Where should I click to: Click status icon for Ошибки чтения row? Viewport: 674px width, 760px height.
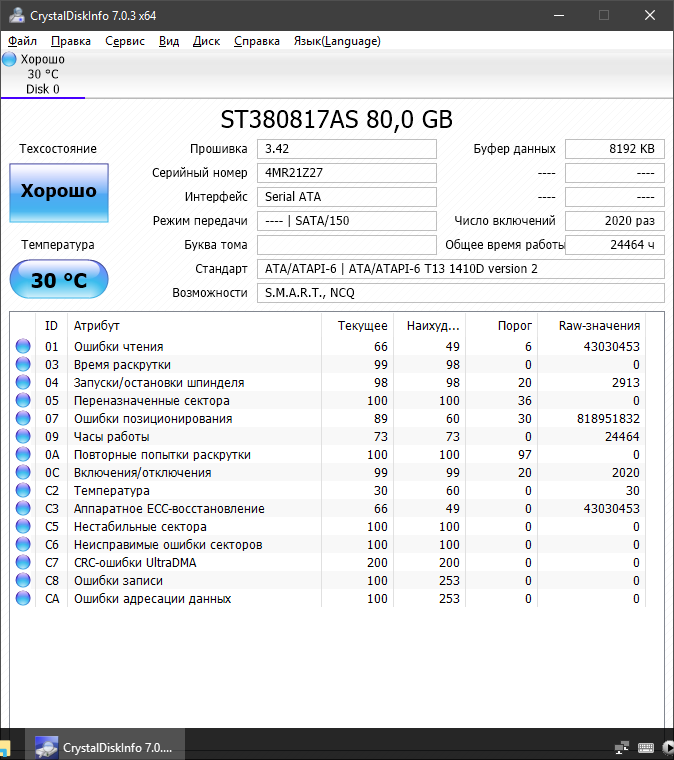coord(23,346)
